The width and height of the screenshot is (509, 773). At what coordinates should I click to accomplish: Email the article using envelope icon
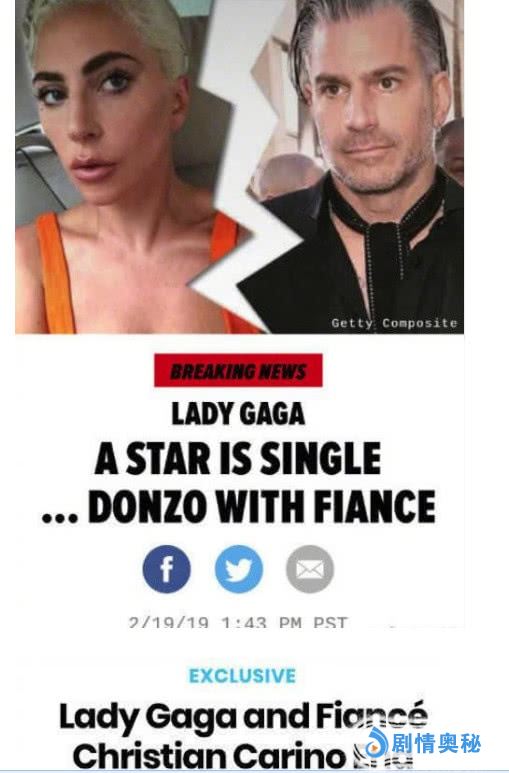coord(310,569)
